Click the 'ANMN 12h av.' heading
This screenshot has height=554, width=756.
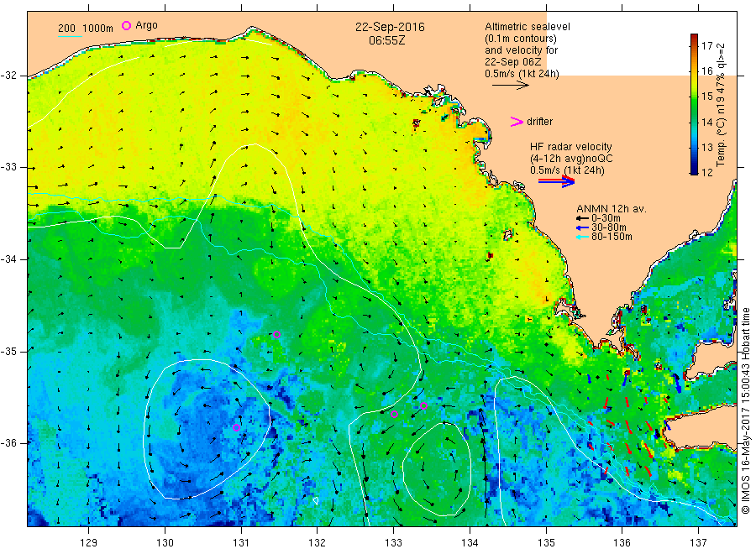(x=612, y=209)
